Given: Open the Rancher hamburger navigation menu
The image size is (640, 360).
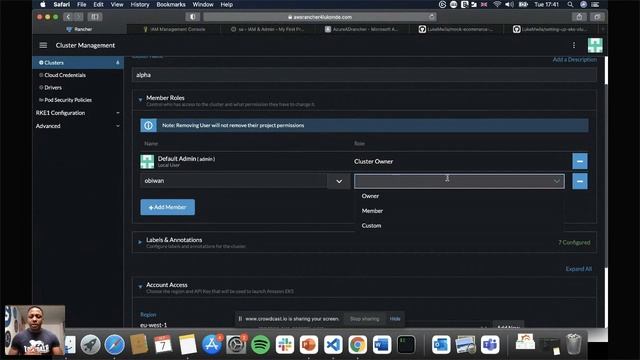Looking at the screenshot, I should [43, 45].
